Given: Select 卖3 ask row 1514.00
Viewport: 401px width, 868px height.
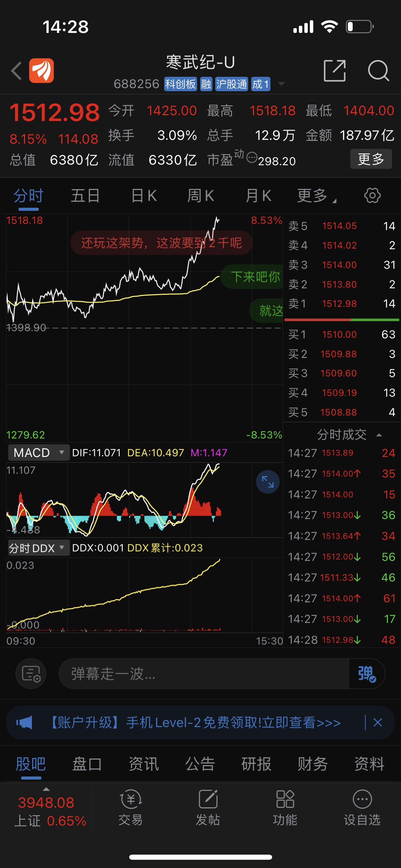Looking at the screenshot, I should click(342, 265).
